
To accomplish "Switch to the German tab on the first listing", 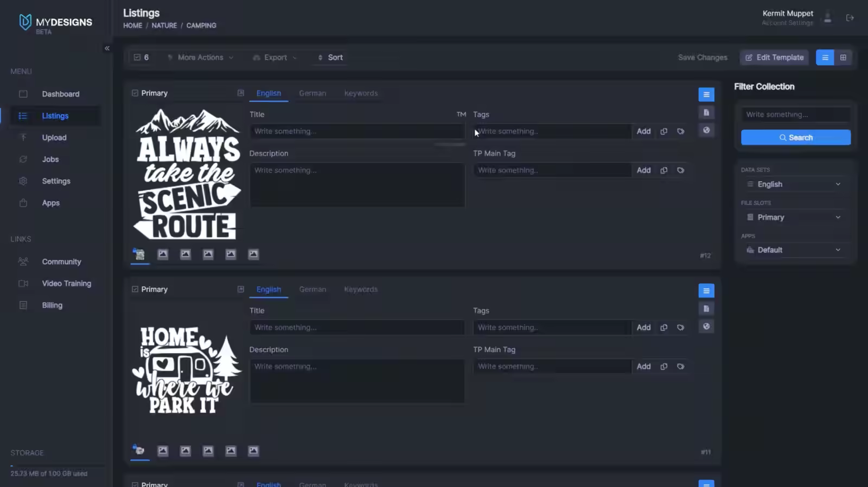I will (x=312, y=93).
